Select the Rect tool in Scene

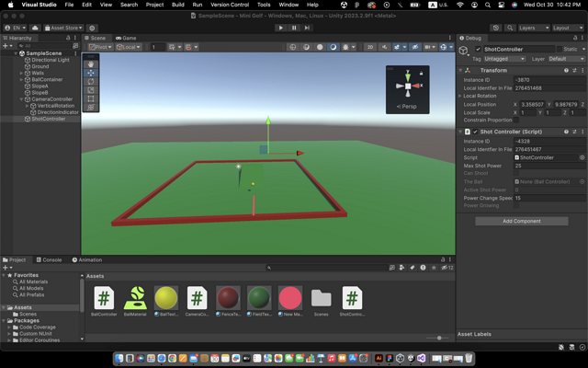pos(91,98)
